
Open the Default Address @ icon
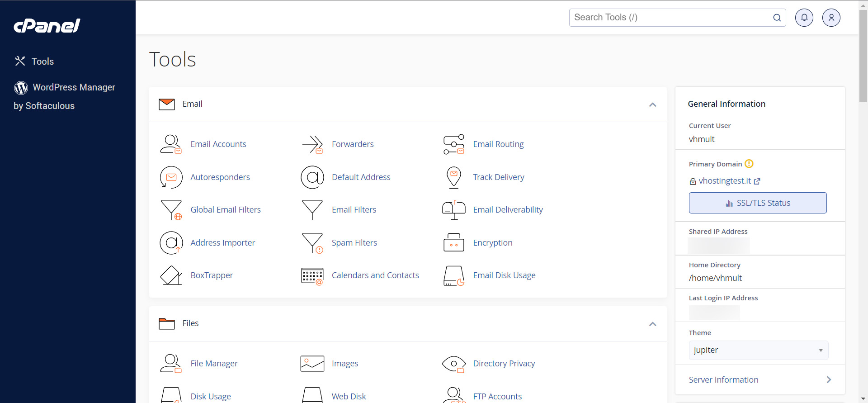(312, 177)
